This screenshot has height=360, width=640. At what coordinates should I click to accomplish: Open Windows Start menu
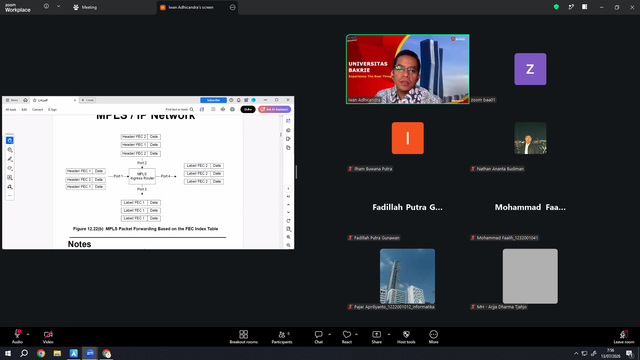[x=8, y=353]
